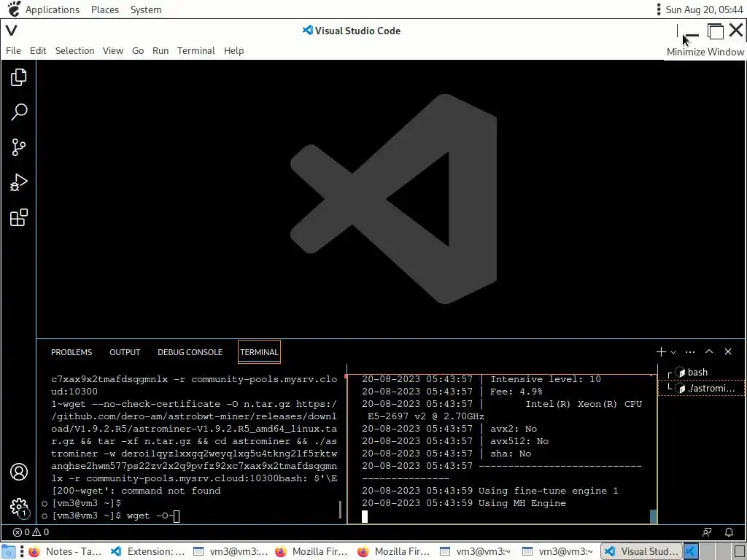Select the ./astromi... terminal in the list
The width and height of the screenshot is (747, 560).
click(701, 389)
